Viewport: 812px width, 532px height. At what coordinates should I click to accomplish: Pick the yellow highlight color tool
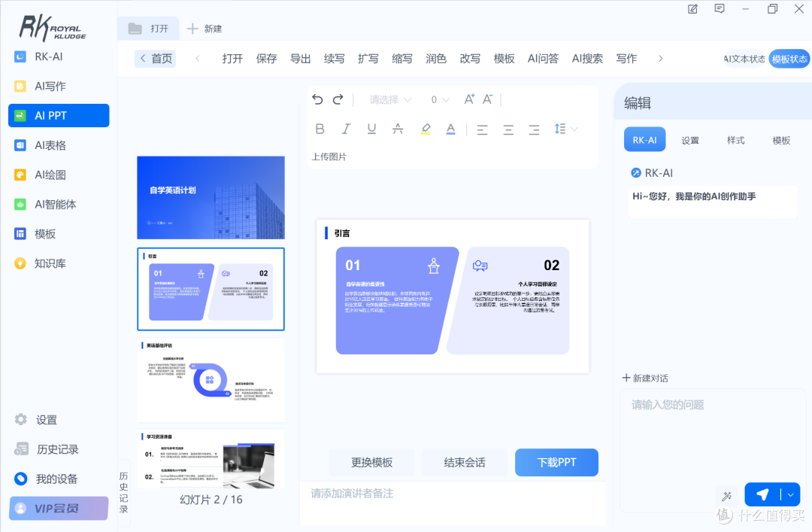tap(425, 129)
